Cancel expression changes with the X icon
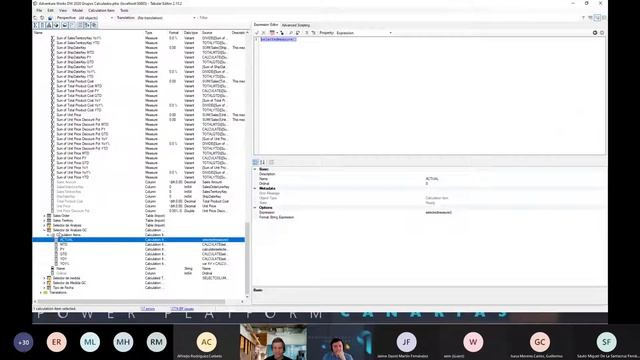 coord(264,33)
